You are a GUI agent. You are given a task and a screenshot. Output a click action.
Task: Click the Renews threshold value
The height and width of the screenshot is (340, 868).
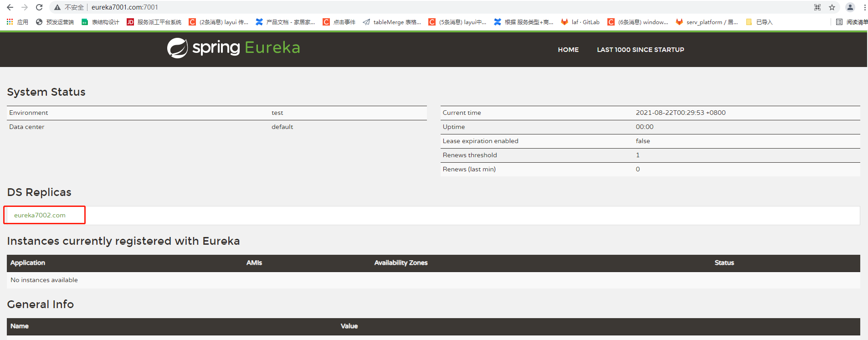tap(637, 155)
